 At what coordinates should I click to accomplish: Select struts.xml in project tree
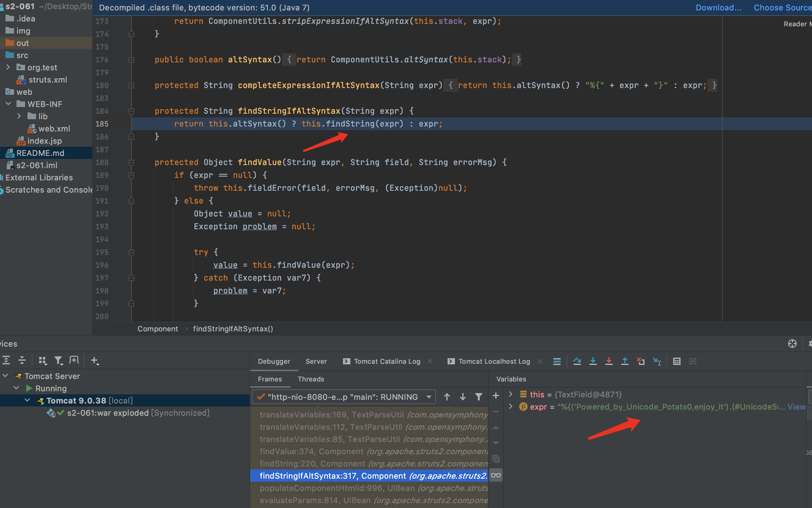[x=48, y=80]
